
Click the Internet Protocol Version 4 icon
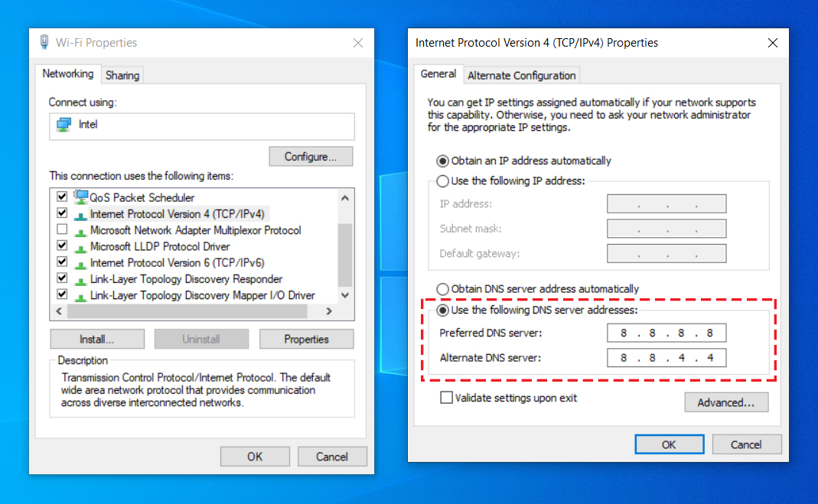[x=79, y=213]
